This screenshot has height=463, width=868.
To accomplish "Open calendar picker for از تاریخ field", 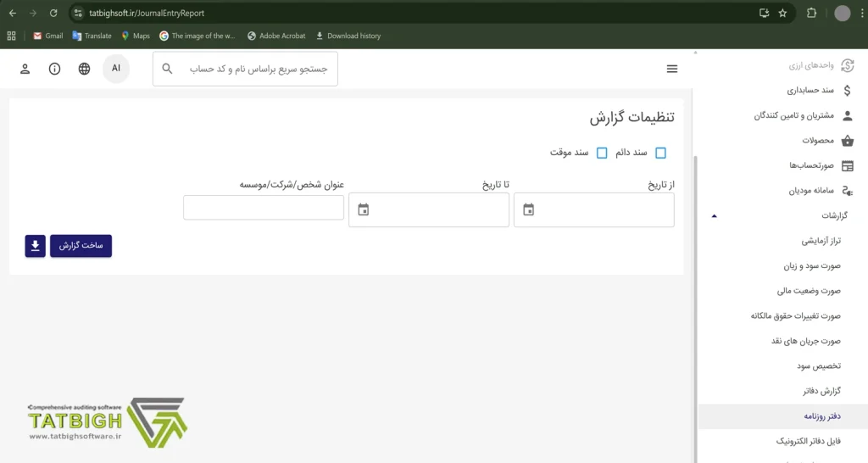I will [x=529, y=209].
